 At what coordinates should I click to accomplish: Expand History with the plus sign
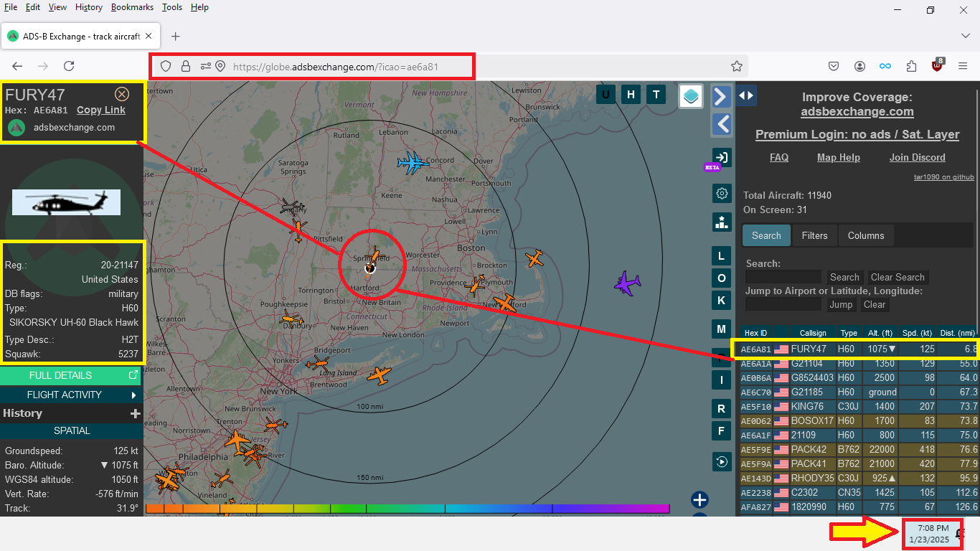pos(134,413)
